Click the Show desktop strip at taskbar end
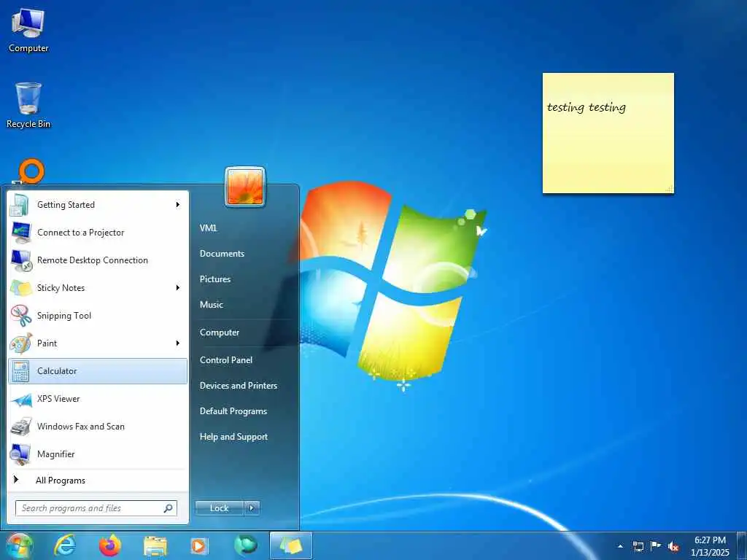 click(742, 546)
